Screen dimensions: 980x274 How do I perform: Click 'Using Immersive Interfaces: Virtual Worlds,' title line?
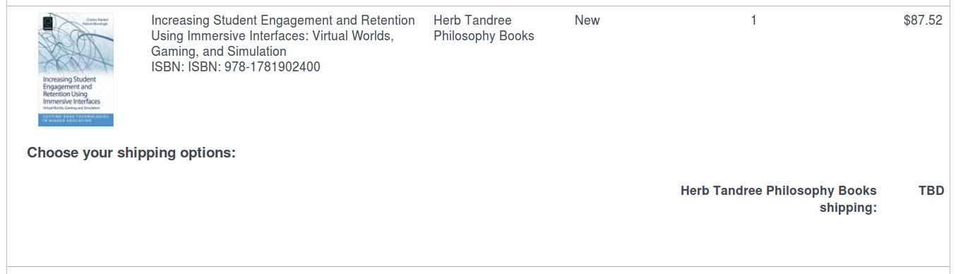tap(273, 36)
